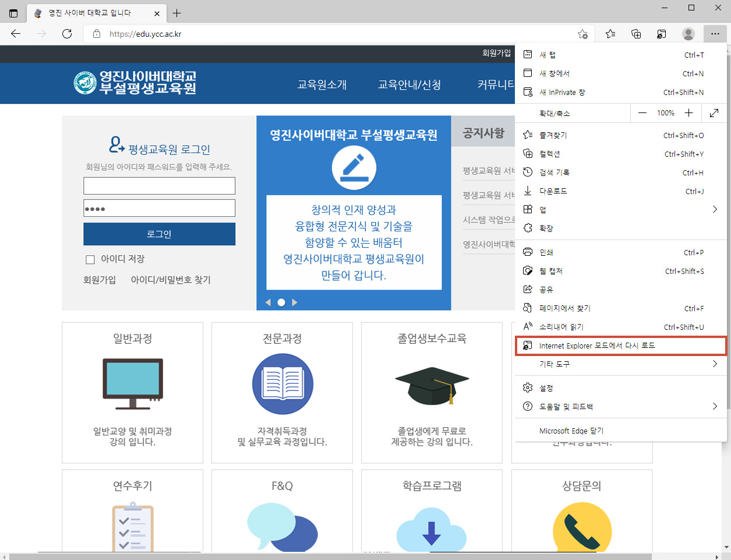731x560 pixels.
Task: Open a new tab with plus button
Action: point(177,13)
